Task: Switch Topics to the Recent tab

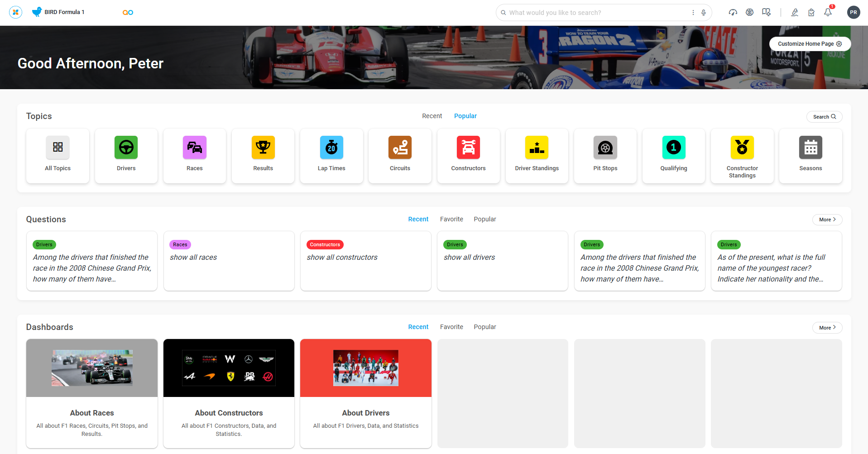Action: [x=432, y=116]
